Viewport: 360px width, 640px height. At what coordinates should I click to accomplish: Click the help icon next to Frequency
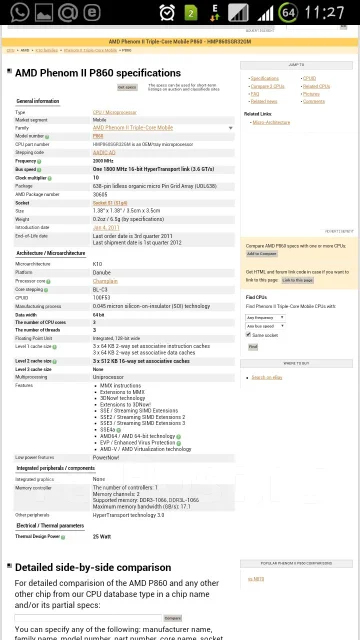click(x=39, y=161)
